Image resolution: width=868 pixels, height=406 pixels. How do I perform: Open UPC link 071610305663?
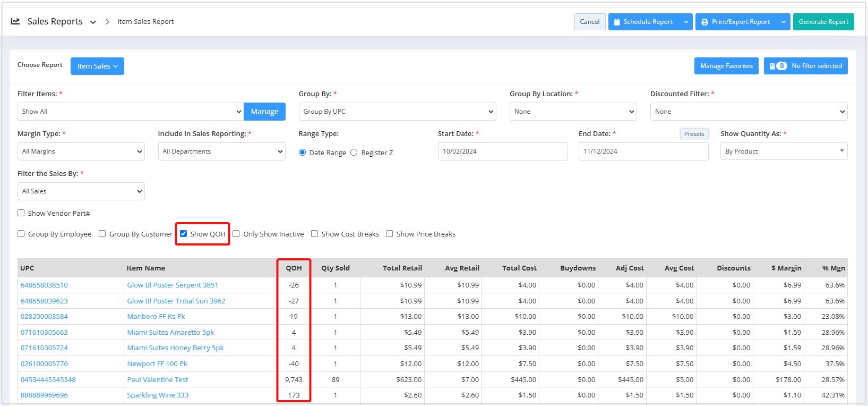point(44,333)
